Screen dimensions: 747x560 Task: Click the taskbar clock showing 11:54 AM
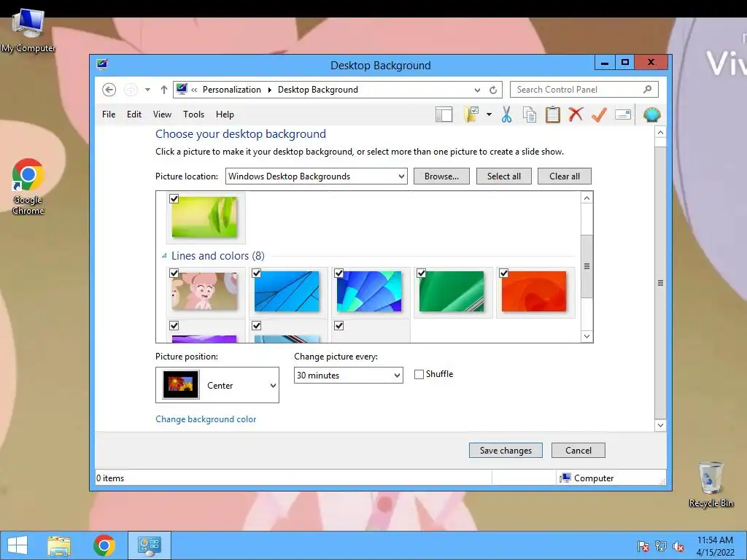715,545
